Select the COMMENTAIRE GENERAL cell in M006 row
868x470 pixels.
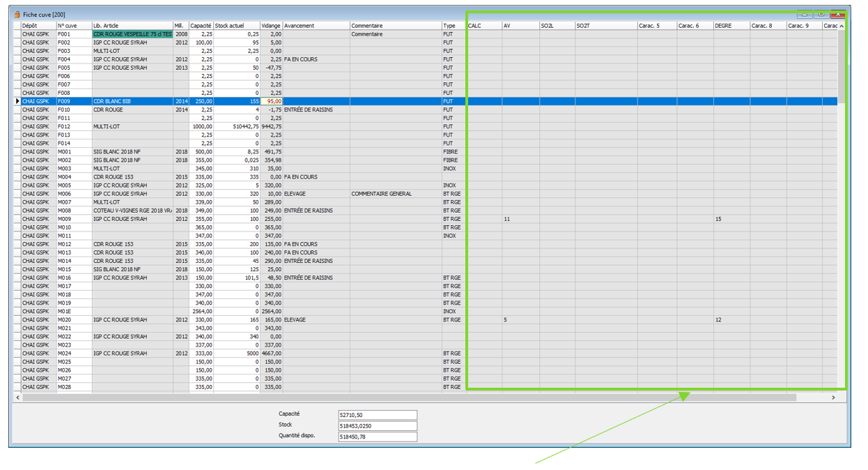tap(395, 194)
